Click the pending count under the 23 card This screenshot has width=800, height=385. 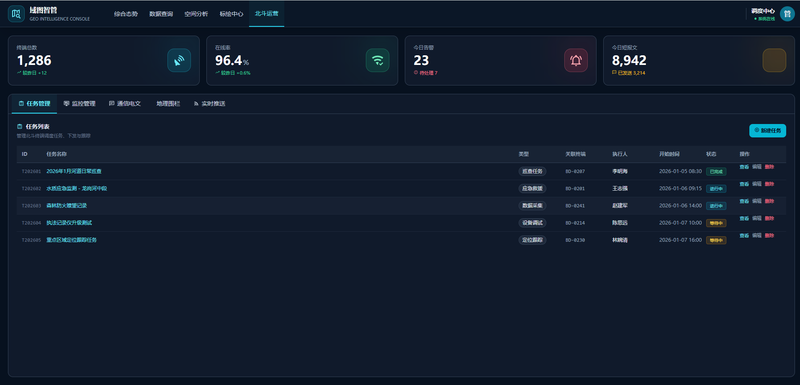(x=426, y=73)
